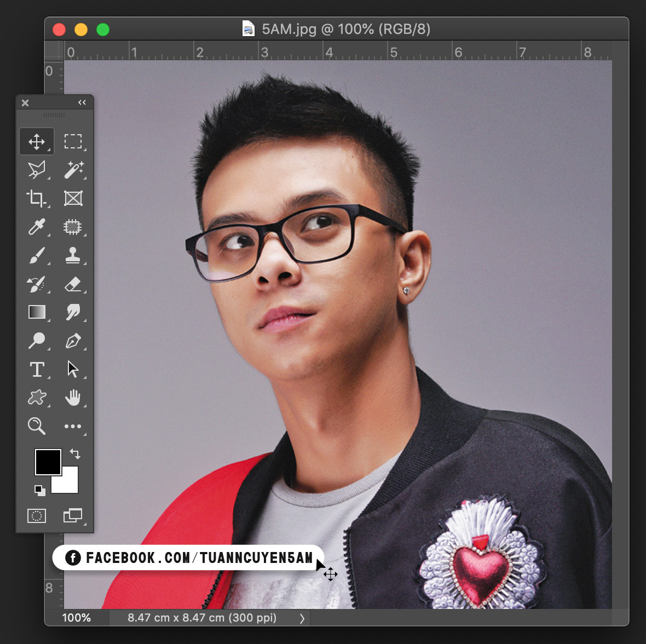
Task: Toggle Quick Mask mode
Action: click(x=37, y=515)
